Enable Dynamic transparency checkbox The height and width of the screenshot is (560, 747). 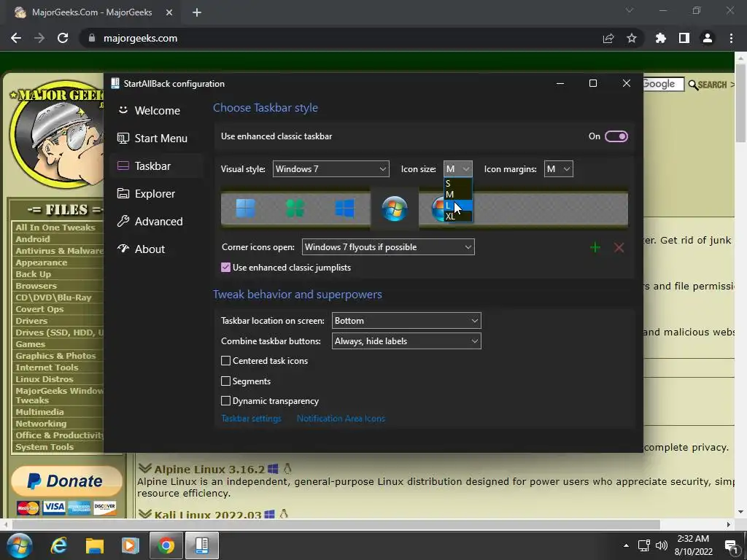pos(226,401)
